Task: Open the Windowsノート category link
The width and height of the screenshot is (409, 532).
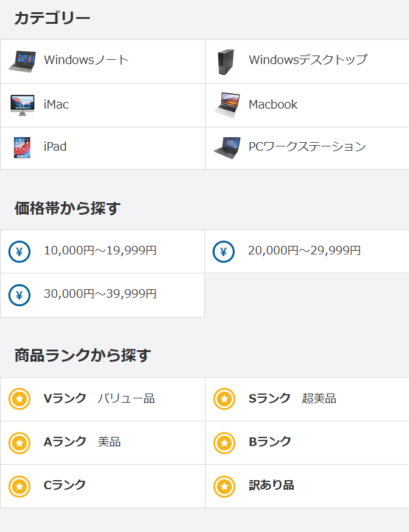Action: pyautogui.click(x=86, y=60)
